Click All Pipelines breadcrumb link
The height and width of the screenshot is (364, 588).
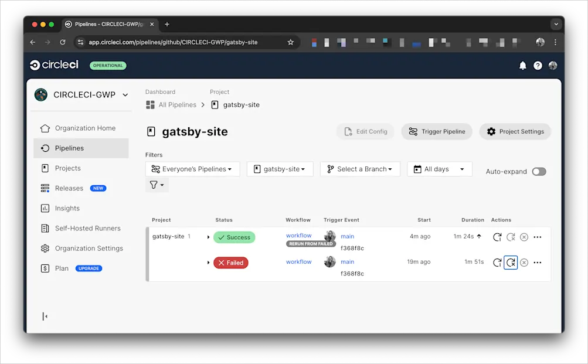178,105
